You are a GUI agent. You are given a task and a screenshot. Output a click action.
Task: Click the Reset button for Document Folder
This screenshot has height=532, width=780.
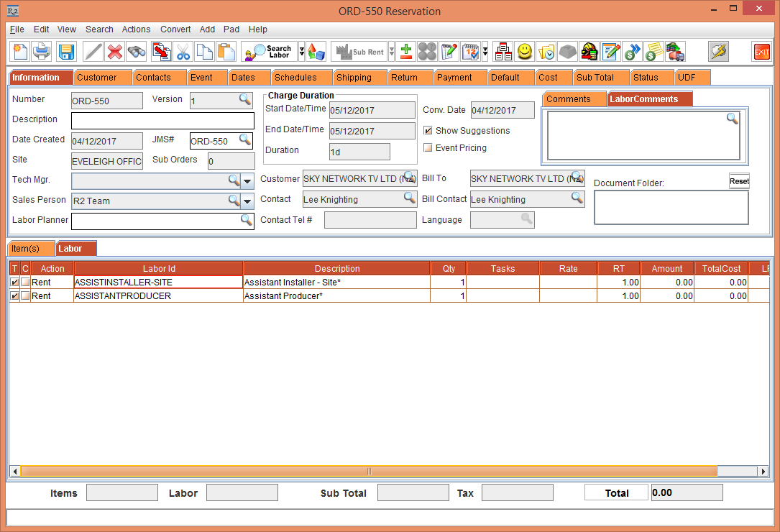[739, 180]
